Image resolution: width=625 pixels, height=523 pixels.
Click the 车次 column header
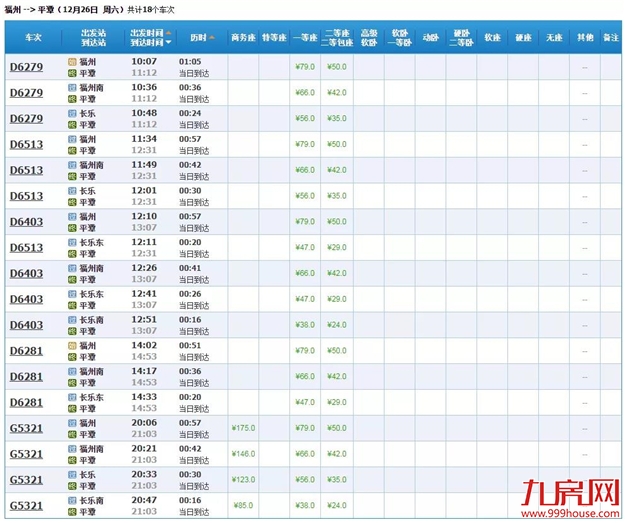[x=33, y=37]
